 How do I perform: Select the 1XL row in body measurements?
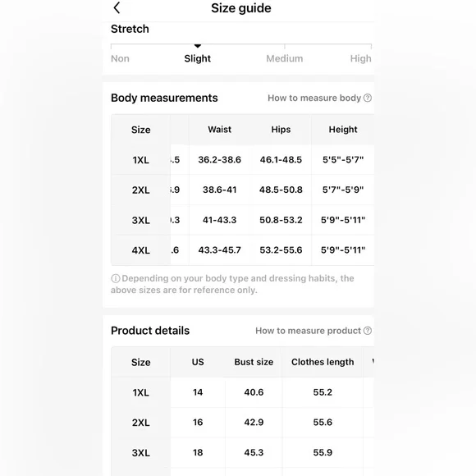(x=243, y=160)
